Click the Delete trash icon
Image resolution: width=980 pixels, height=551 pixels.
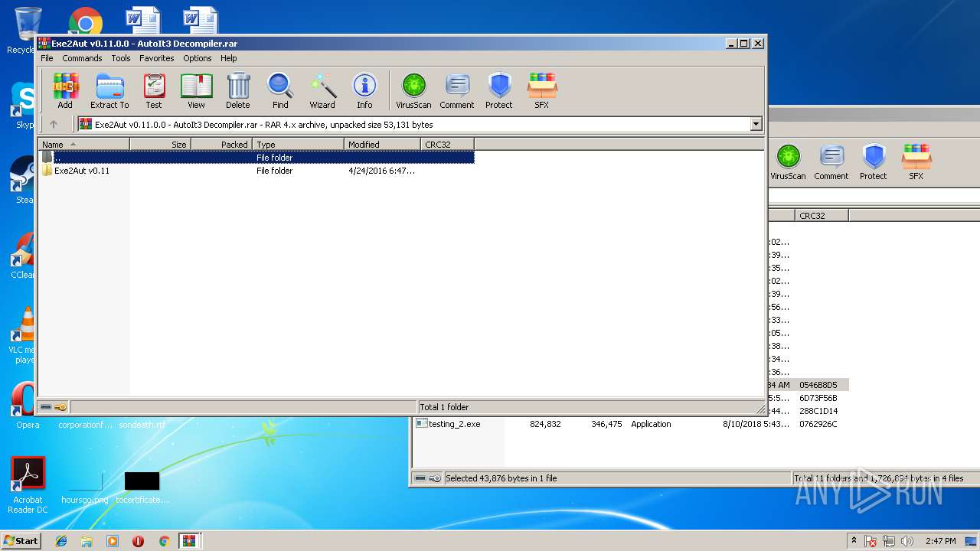[x=238, y=91]
